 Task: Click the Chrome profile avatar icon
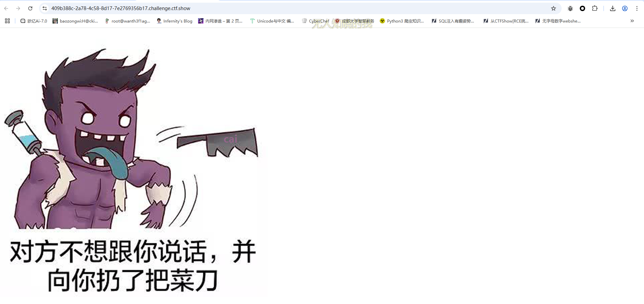(625, 8)
